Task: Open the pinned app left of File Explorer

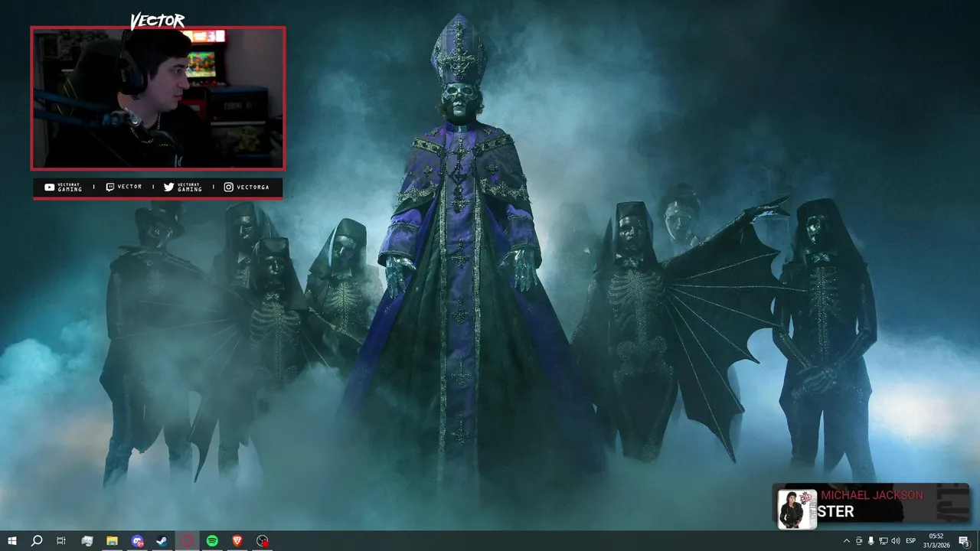Action: [x=87, y=541]
